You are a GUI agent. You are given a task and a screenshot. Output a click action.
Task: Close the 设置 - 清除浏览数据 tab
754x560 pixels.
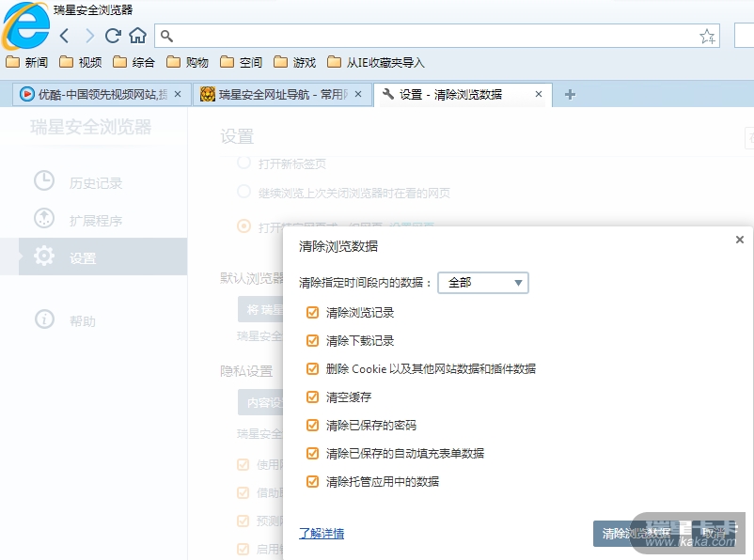[539, 94]
